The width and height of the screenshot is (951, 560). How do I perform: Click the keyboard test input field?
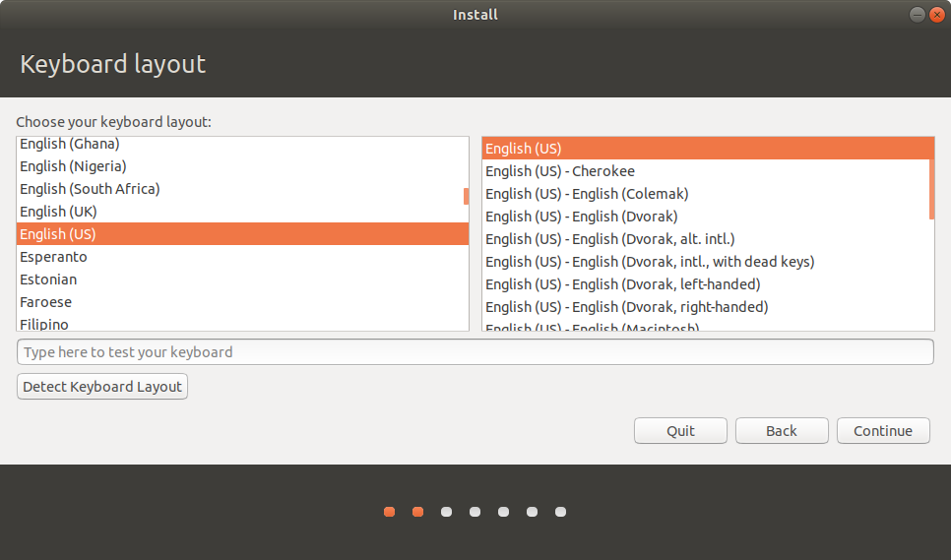tap(475, 352)
